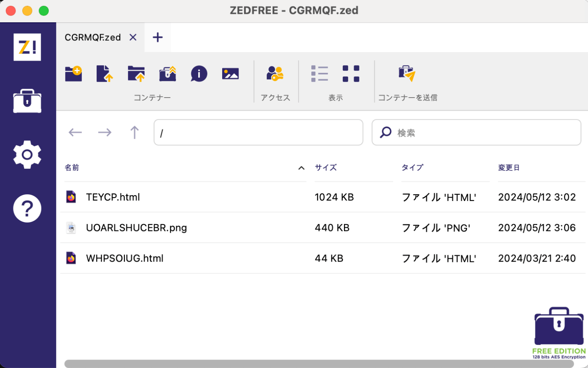Viewport: 588px width, 368px height.
Task: Close the CGRMQF.zed tab
Action: pos(133,37)
